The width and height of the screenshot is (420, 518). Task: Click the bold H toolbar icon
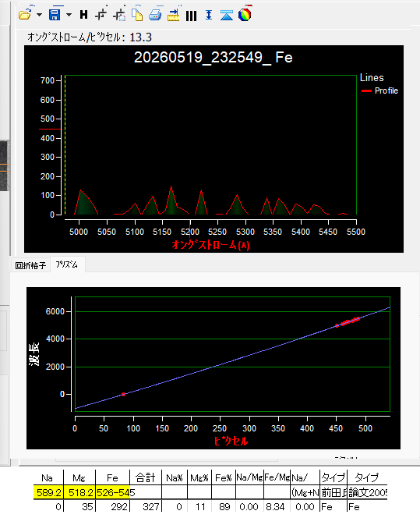84,15
